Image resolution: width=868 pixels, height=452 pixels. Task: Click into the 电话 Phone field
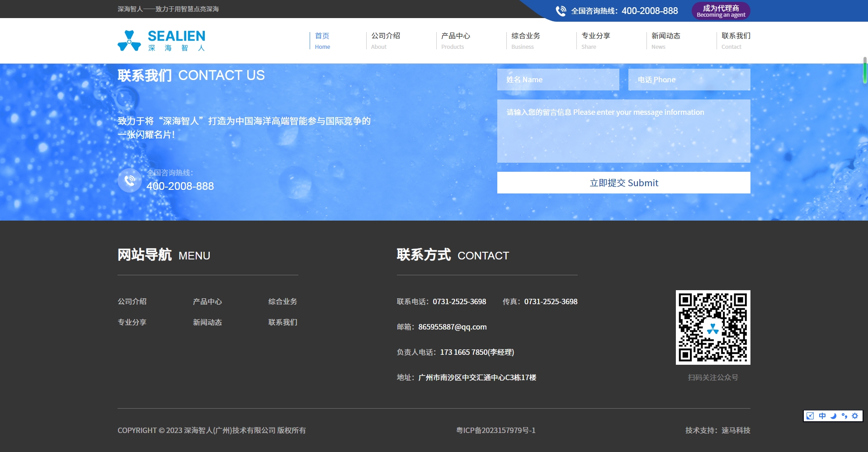689,80
